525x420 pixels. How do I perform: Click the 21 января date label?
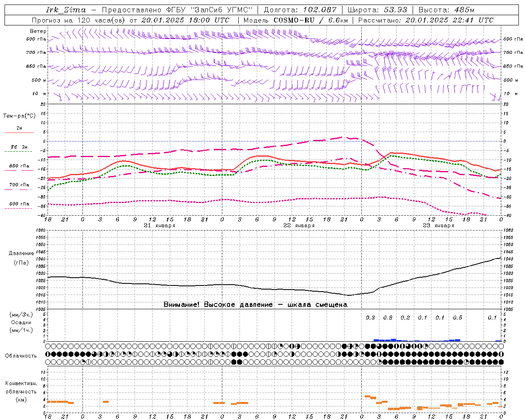click(x=159, y=226)
